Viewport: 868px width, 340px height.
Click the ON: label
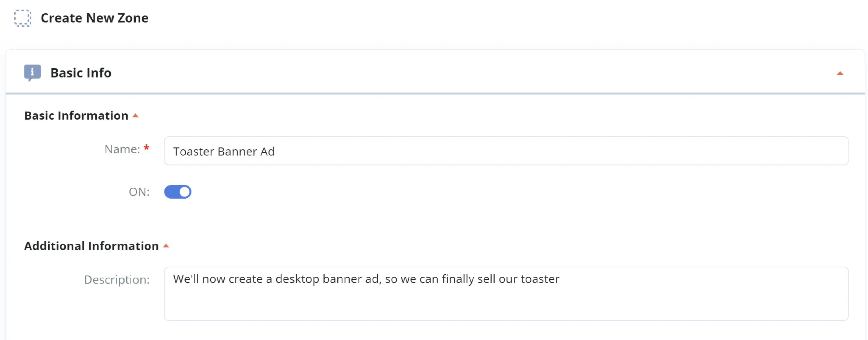[x=139, y=192]
